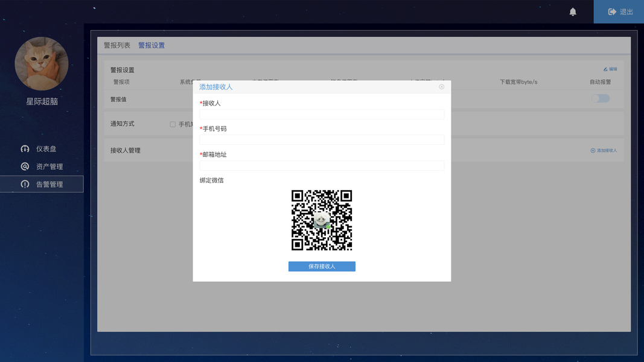Open the cat avatar profile picture
The width and height of the screenshot is (644, 362).
coord(42,63)
